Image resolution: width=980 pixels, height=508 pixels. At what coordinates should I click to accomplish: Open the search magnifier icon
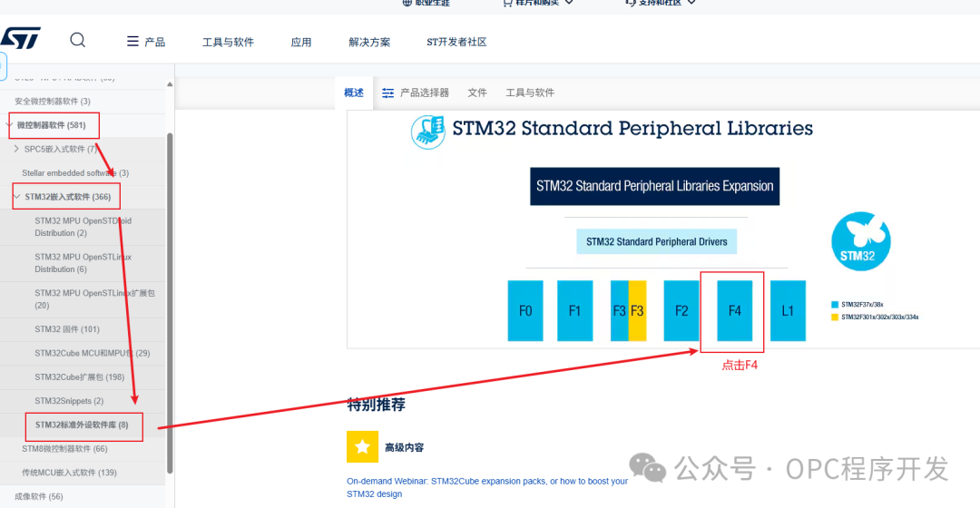[x=77, y=41]
